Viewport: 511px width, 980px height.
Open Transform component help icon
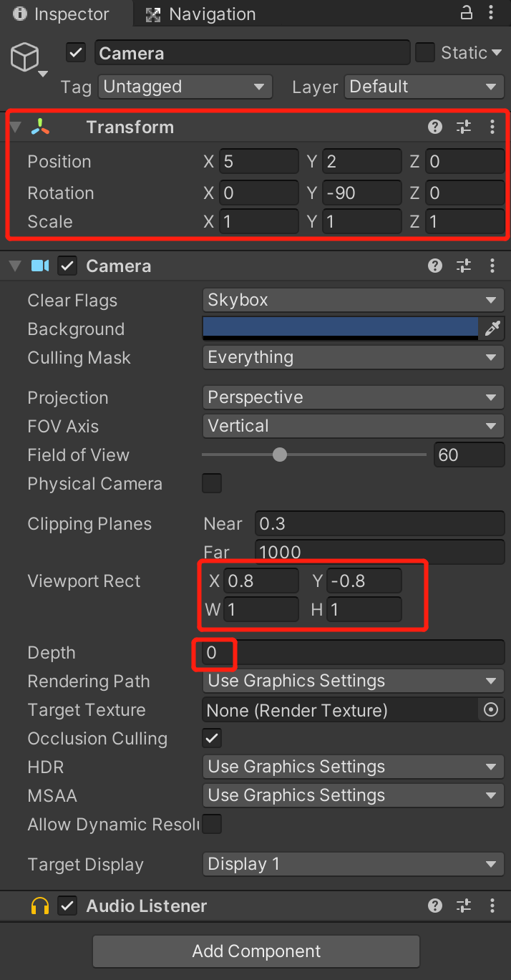pos(435,127)
